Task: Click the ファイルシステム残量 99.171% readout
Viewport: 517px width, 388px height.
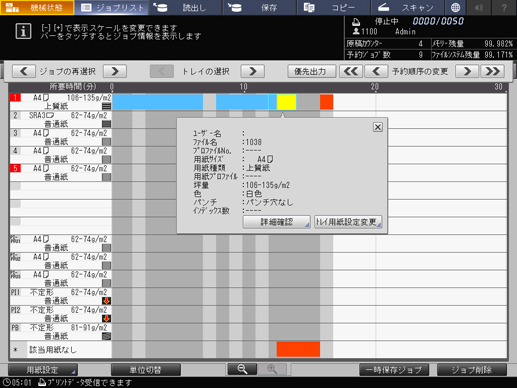Action: coord(473,55)
